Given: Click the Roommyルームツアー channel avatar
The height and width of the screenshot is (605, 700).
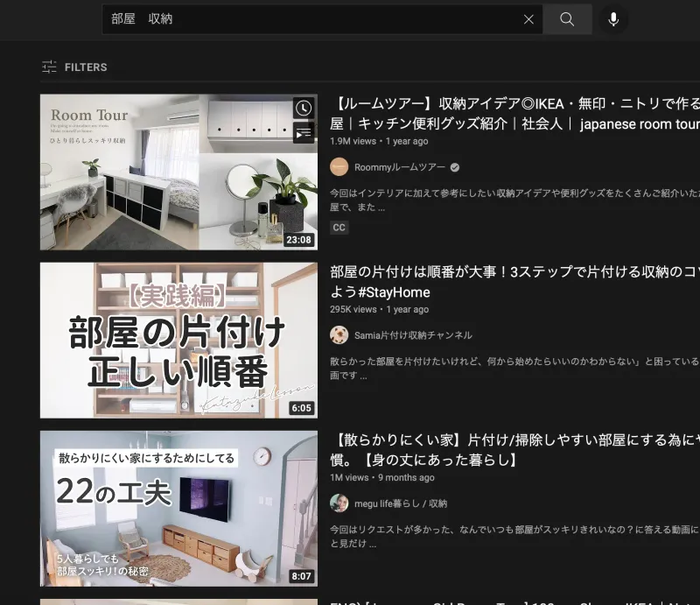Looking at the screenshot, I should coord(339,165).
